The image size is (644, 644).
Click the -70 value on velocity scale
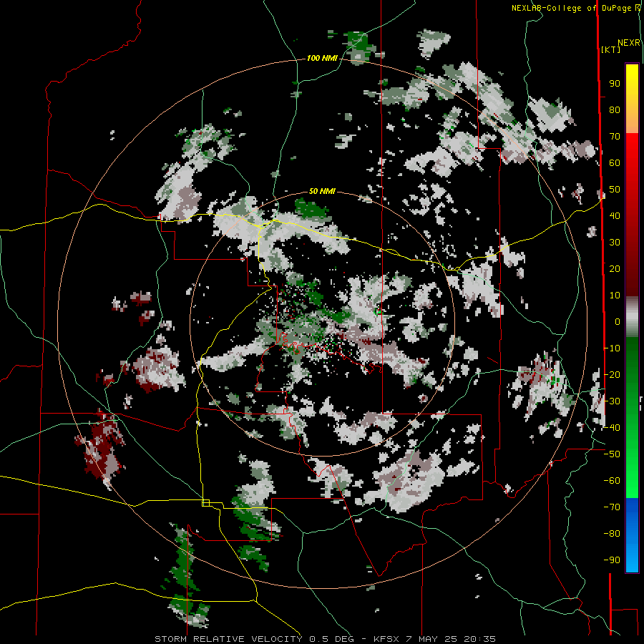tap(612, 507)
